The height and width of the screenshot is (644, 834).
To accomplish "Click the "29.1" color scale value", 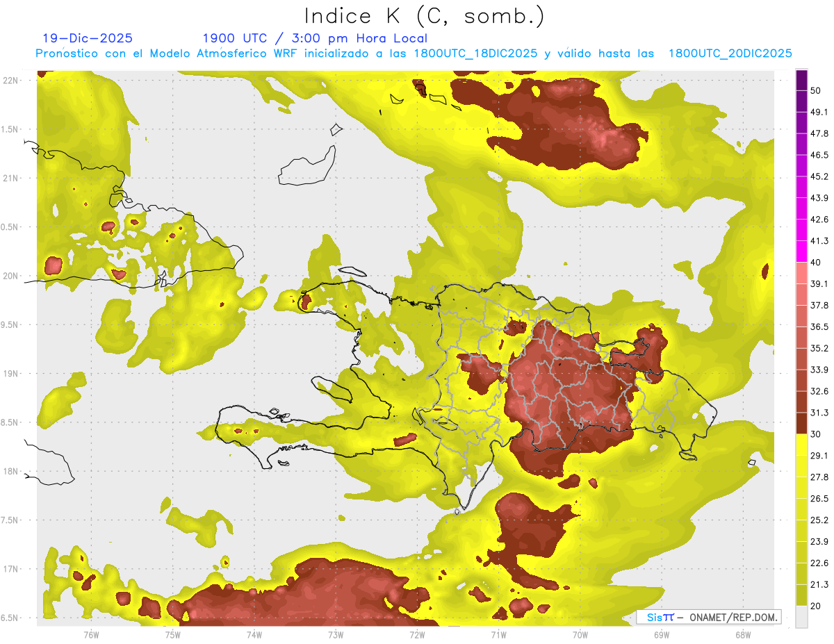I will point(819,456).
